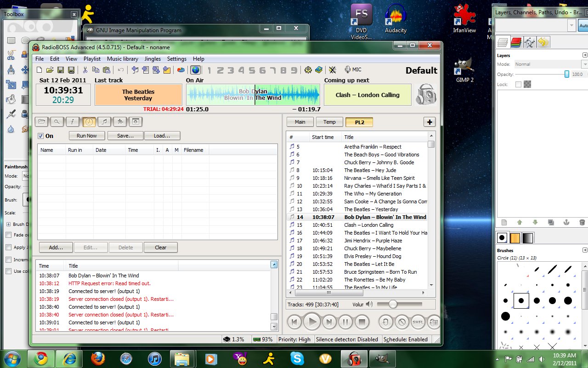Click the Add... button in scheduler
Viewport: 588px width, 368px height.
pos(56,247)
